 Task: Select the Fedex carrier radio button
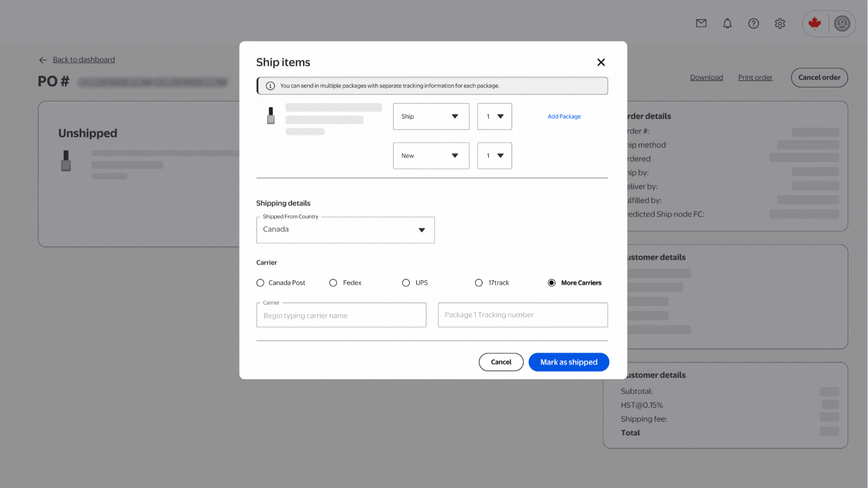coord(333,283)
